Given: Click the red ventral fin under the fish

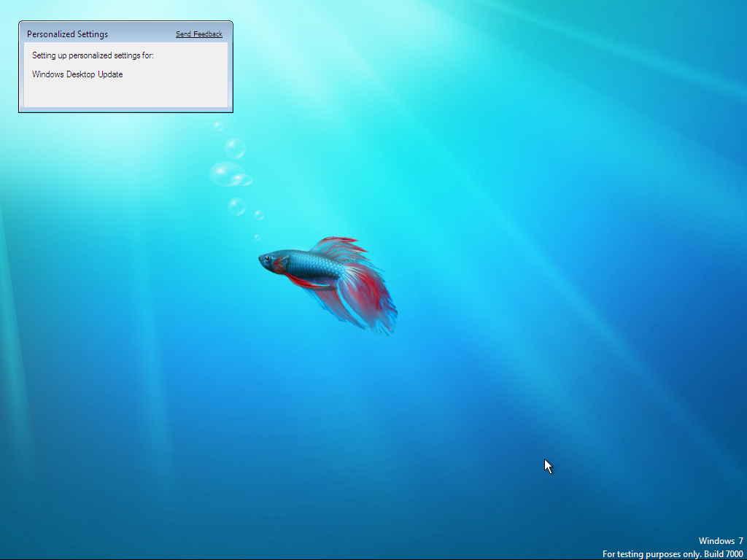Looking at the screenshot, I should pyautogui.click(x=303, y=281).
